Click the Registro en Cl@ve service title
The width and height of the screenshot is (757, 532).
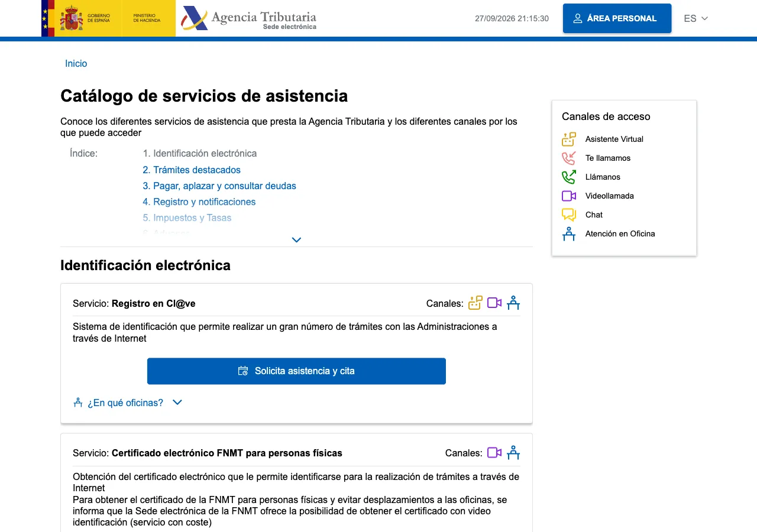click(154, 304)
